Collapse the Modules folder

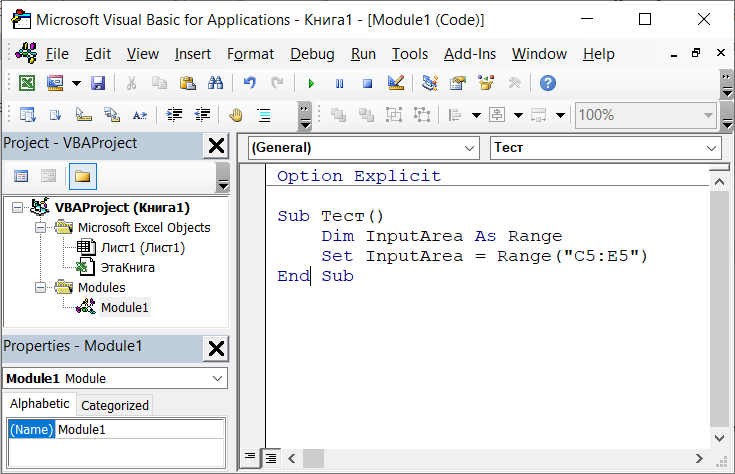pyautogui.click(x=41, y=287)
